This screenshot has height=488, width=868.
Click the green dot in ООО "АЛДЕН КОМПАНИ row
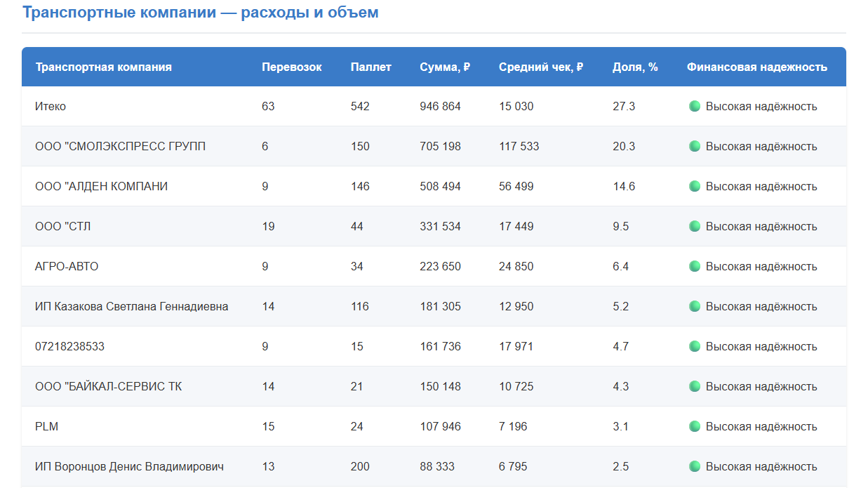[x=695, y=186]
